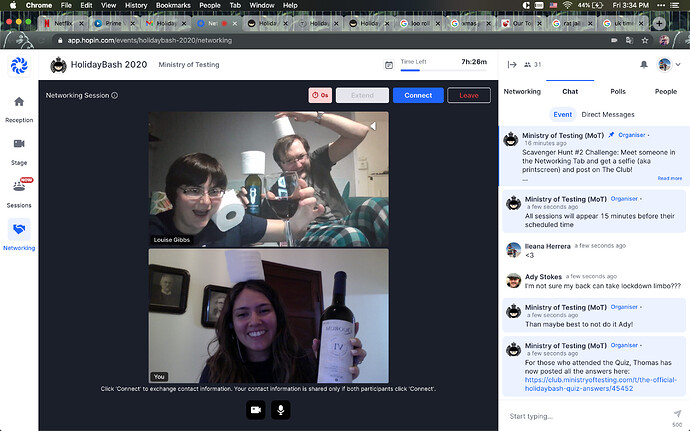Open the Window menu

pos(262,5)
